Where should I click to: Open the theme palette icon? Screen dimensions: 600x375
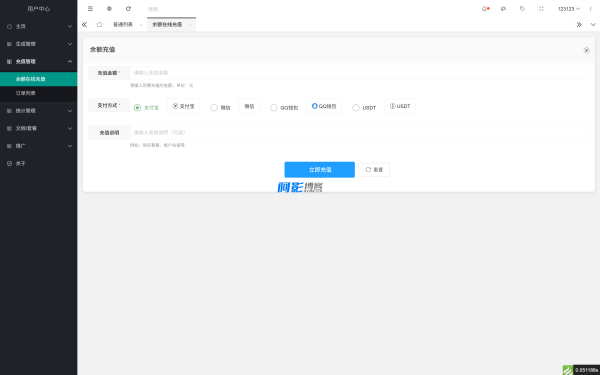pyautogui.click(x=504, y=8)
